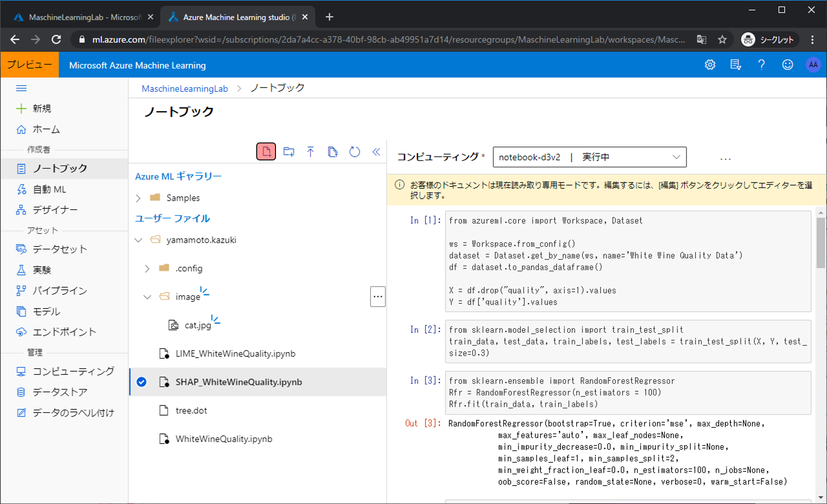
Task: Toggle the left hamburger navigation menu
Action: [22, 88]
